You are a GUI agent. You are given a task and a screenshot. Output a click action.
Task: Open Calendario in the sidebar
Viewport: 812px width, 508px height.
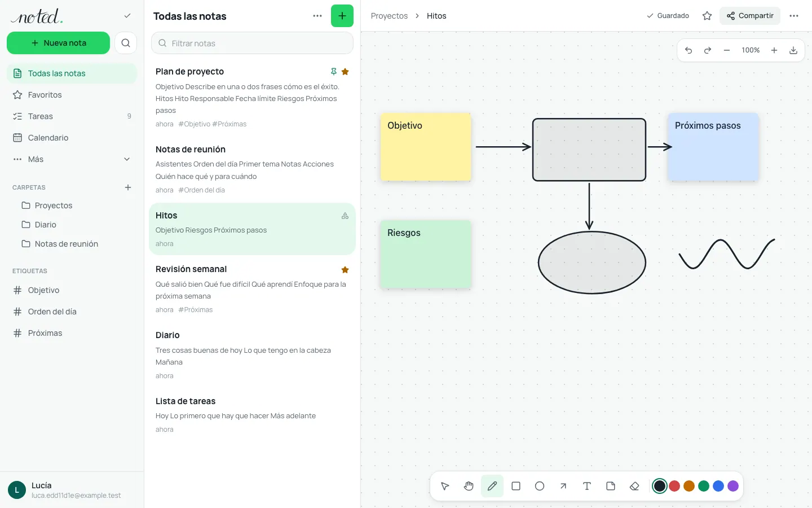click(x=72, y=138)
